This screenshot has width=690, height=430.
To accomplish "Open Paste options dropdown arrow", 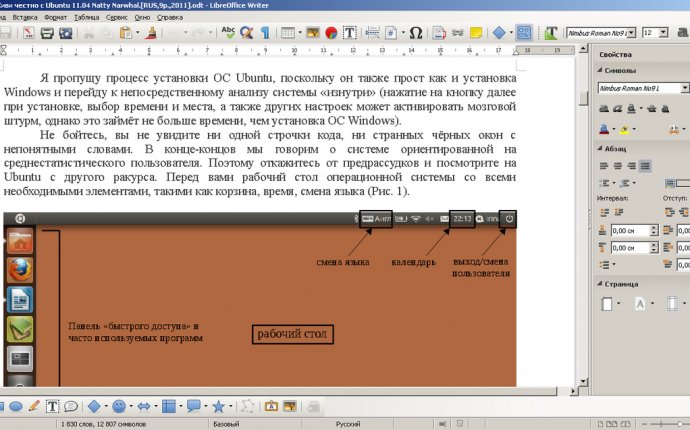I will (137, 33).
